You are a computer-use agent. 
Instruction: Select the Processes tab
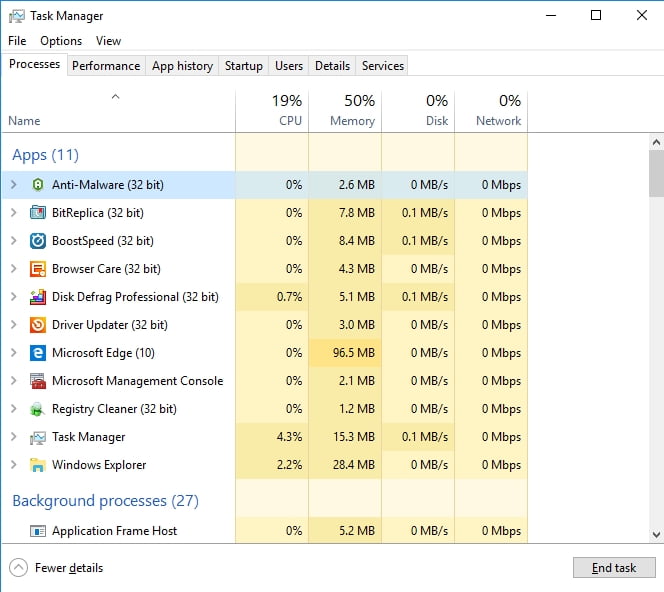pos(34,64)
